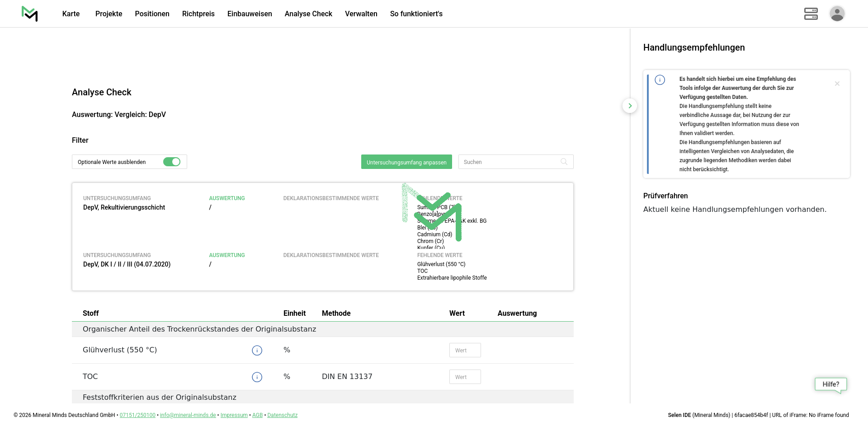
Task: Click the Wert input for TOC
Action: point(465,377)
